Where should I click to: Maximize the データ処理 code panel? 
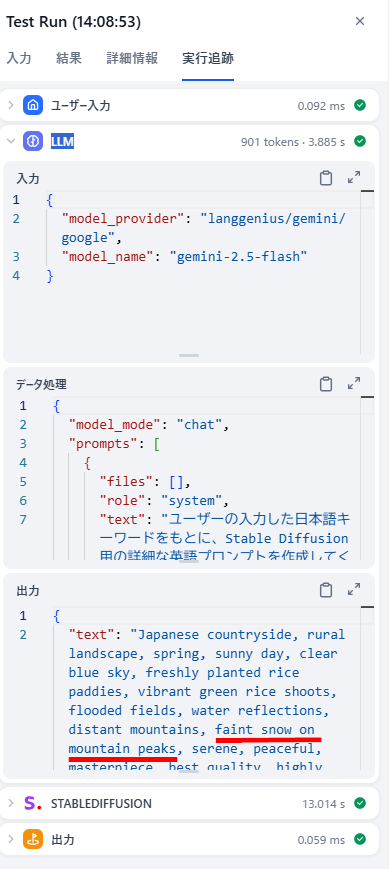pyautogui.click(x=354, y=384)
